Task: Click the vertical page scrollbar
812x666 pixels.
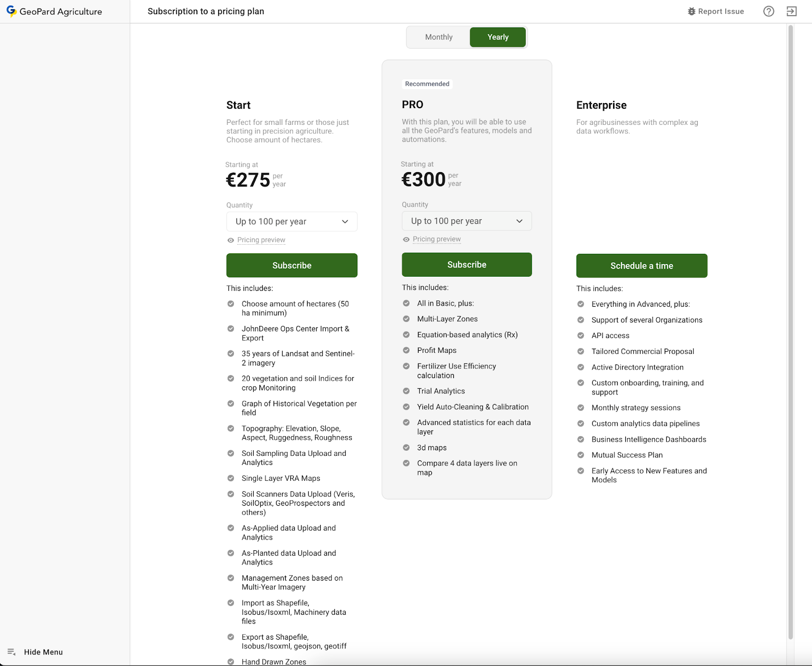Action: click(x=790, y=330)
